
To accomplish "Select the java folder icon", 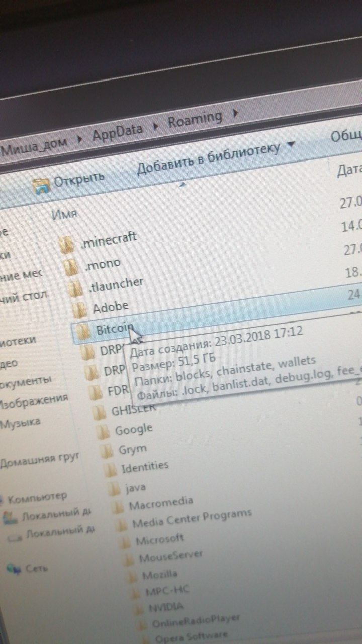I will click(115, 488).
